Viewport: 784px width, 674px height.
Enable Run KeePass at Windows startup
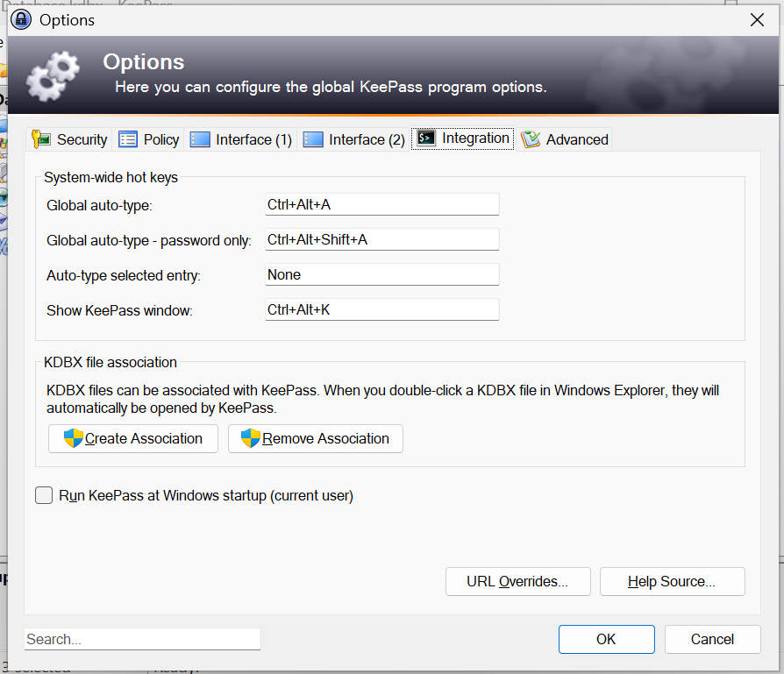tap(44, 495)
